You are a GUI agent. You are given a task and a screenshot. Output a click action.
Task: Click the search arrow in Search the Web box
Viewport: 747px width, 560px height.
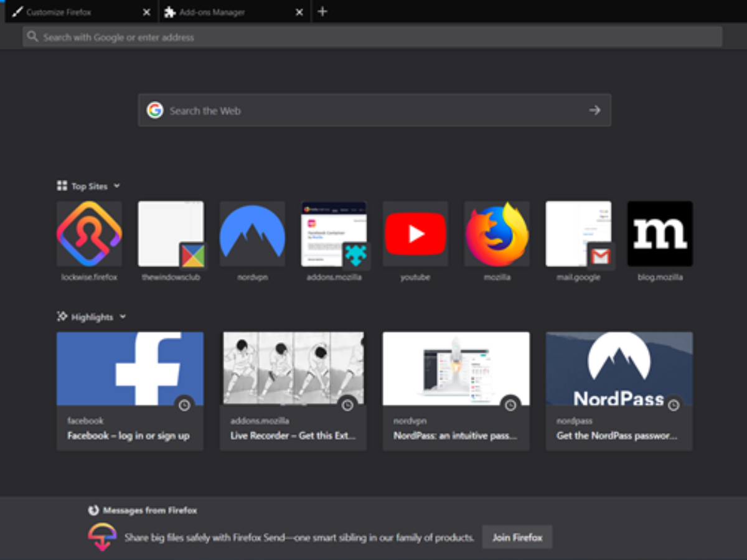pos(594,110)
